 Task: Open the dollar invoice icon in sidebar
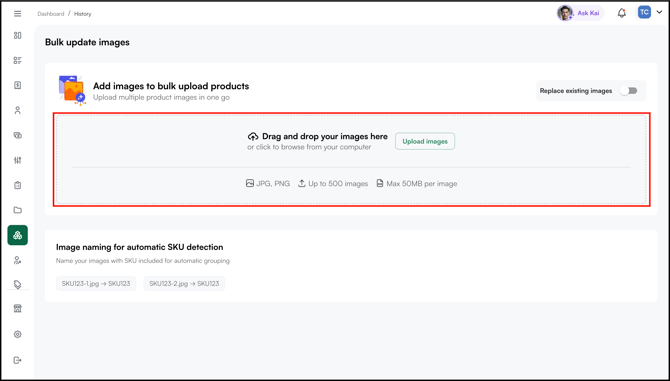tap(18, 85)
